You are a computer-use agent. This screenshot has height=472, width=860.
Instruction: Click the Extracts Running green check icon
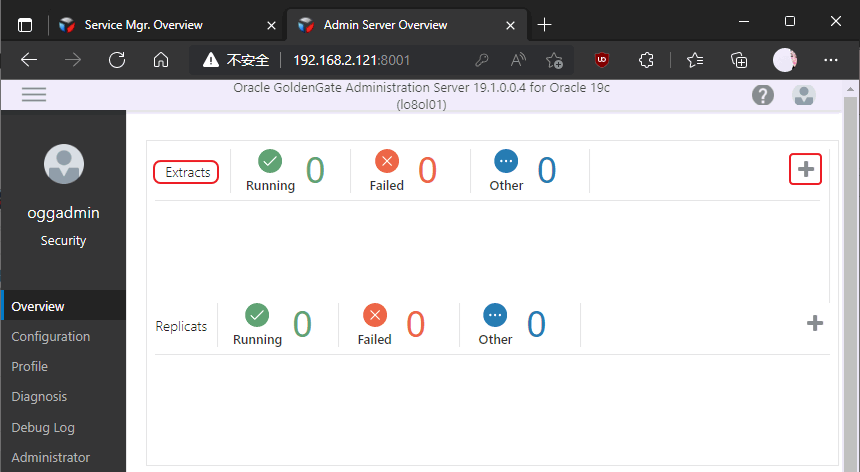coord(270,161)
